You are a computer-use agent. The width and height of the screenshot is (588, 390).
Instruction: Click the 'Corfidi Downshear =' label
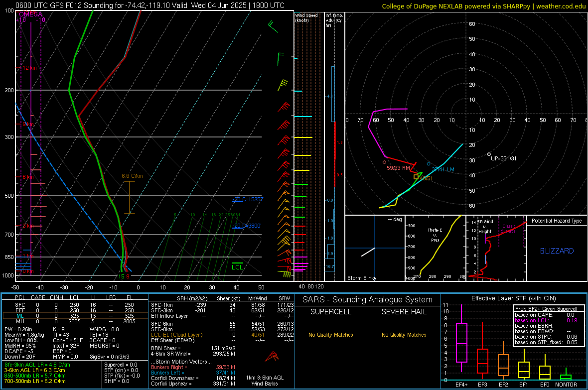(175, 378)
